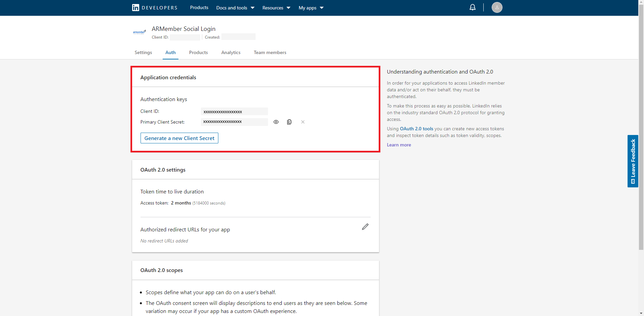Open the Team members tab

click(270, 52)
